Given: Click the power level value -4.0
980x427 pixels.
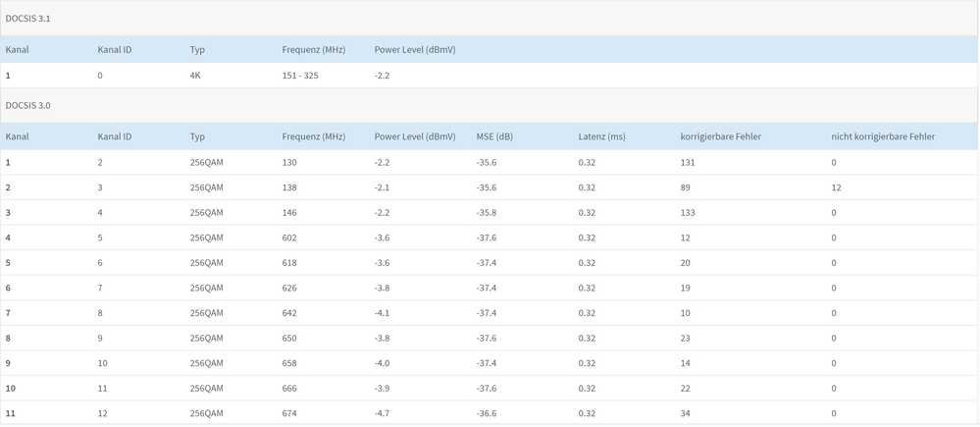Looking at the screenshot, I should click(384, 363).
